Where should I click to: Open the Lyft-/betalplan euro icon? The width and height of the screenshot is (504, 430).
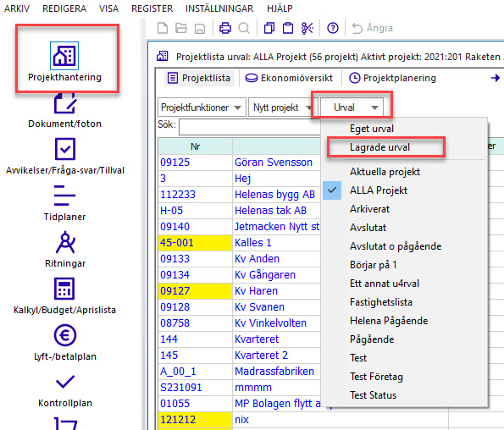pos(65,335)
